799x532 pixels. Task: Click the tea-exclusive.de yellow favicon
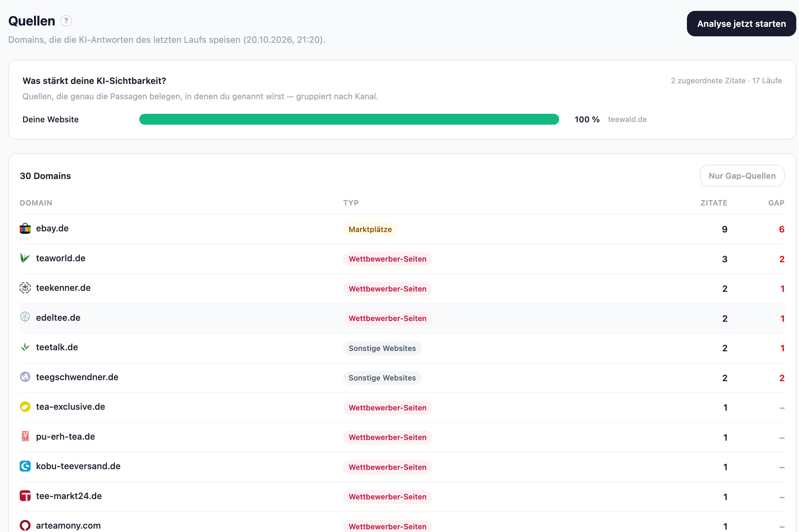(25, 407)
